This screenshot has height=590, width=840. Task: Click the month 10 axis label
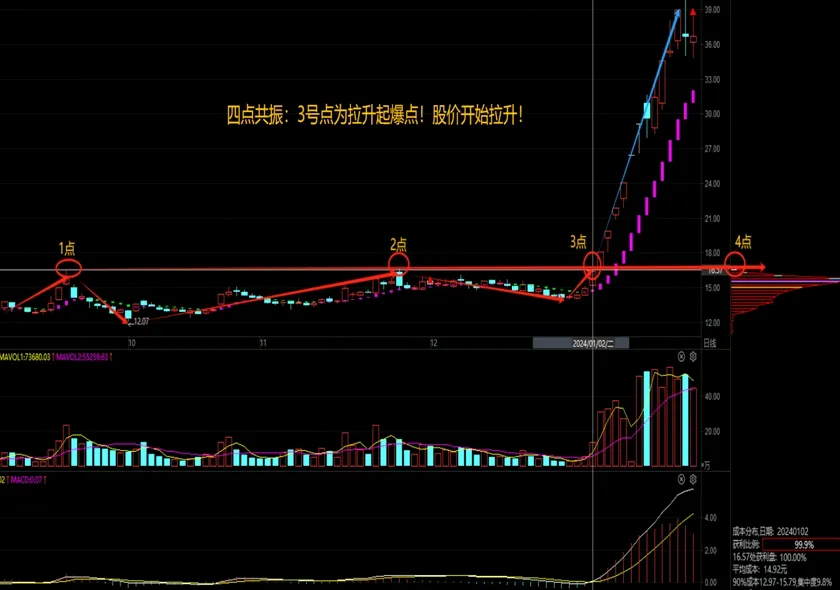(x=131, y=343)
